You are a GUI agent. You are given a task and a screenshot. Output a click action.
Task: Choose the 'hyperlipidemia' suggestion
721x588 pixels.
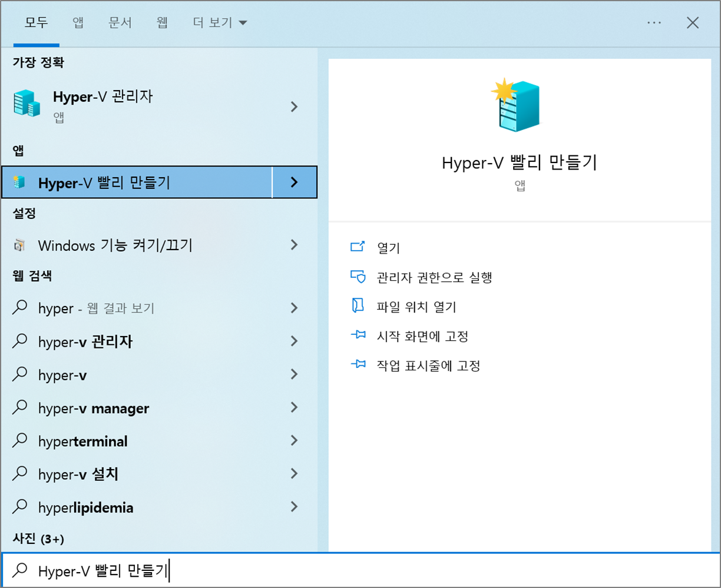click(159, 507)
